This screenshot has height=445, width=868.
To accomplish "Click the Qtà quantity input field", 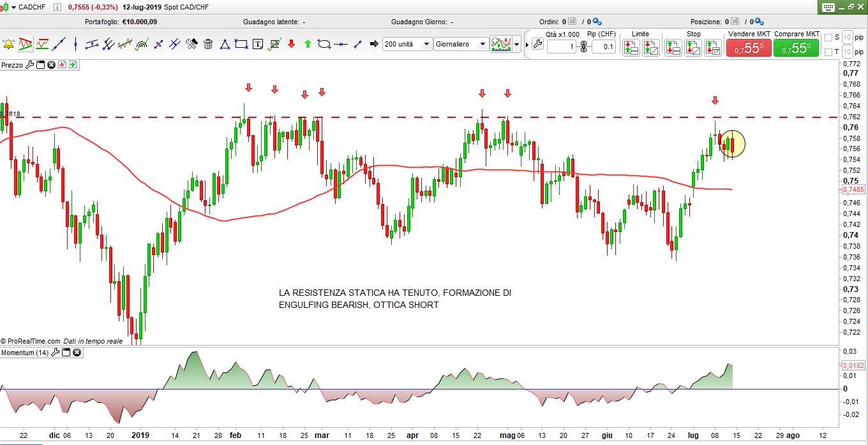I will coord(562,47).
